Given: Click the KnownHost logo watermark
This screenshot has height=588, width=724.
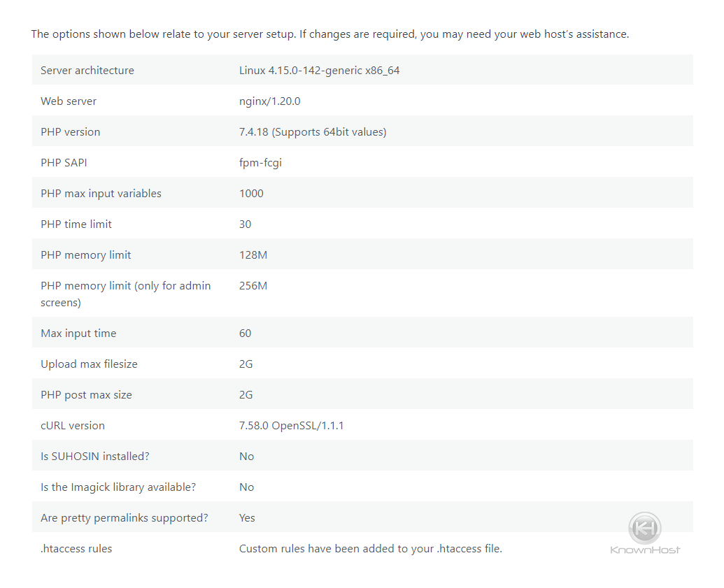Looking at the screenshot, I should [644, 533].
